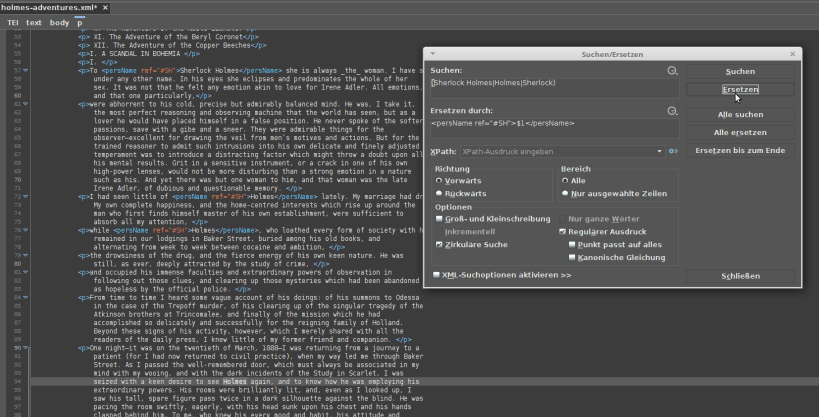Collapse the fold marker at line 57
The height and width of the screenshot is (417, 819).
(x=25, y=72)
